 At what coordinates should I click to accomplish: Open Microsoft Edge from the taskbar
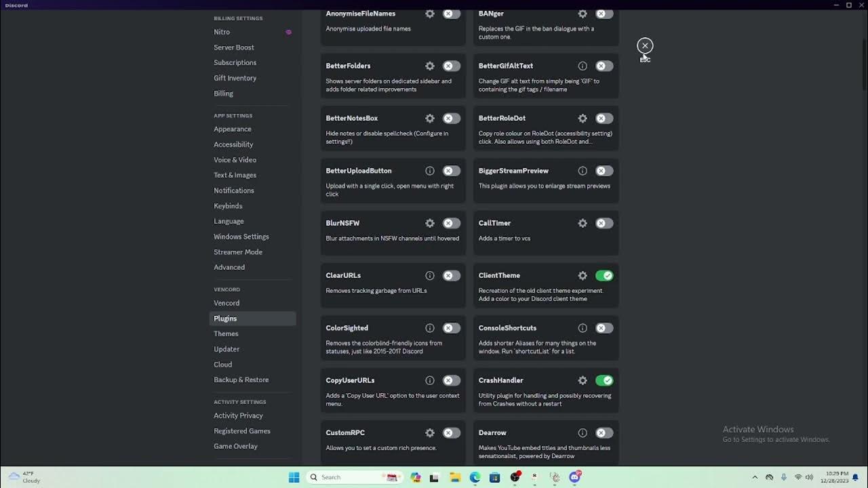tap(475, 477)
